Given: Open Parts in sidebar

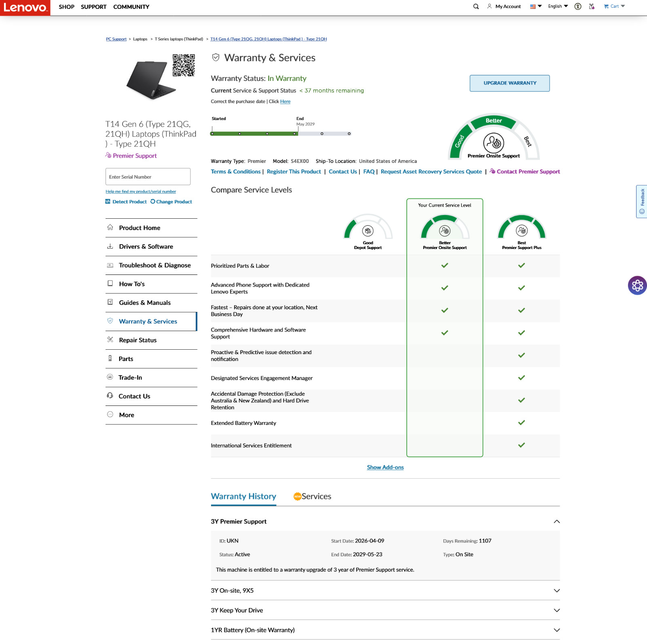Looking at the screenshot, I should point(151,359).
